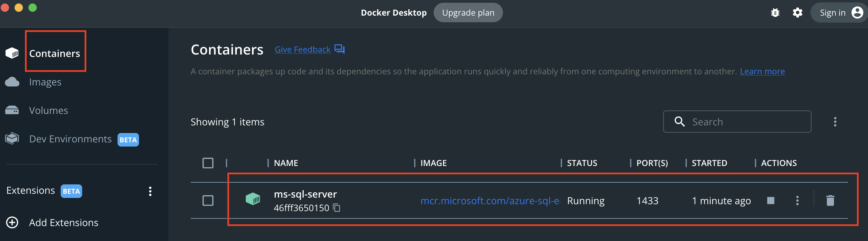Click the Images cloud icon in sidebar
Viewport: 868px width, 241px height.
tap(12, 82)
